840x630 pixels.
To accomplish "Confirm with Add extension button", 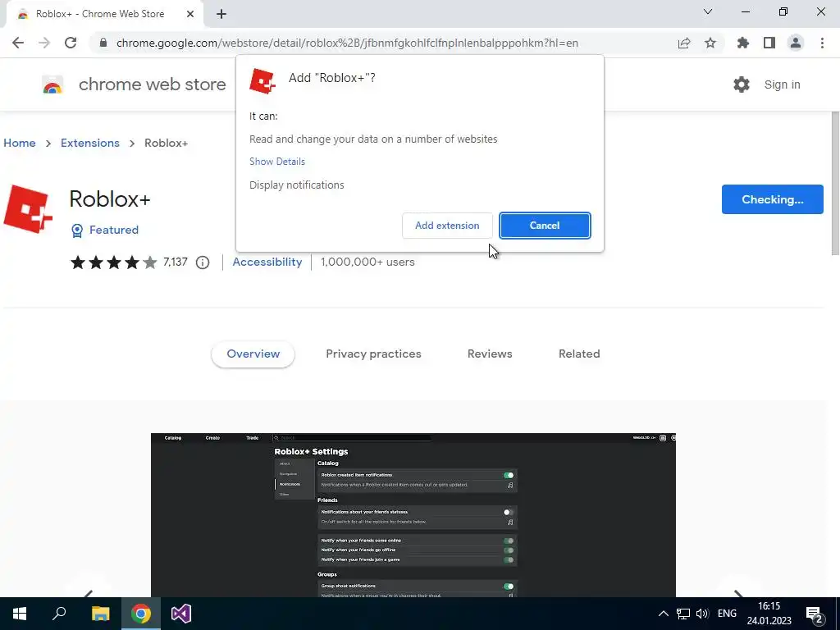I will 447,226.
